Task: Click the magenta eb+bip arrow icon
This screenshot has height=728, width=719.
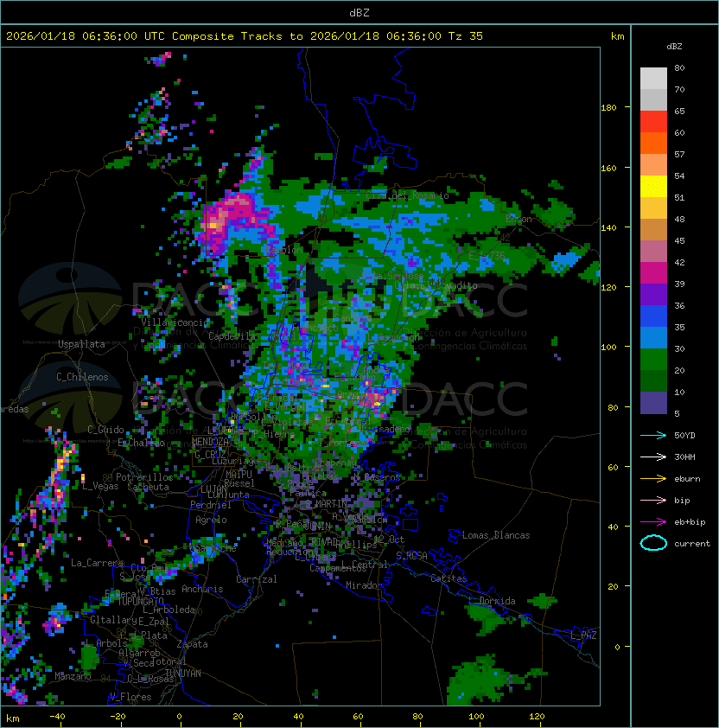Action: pyautogui.click(x=653, y=522)
